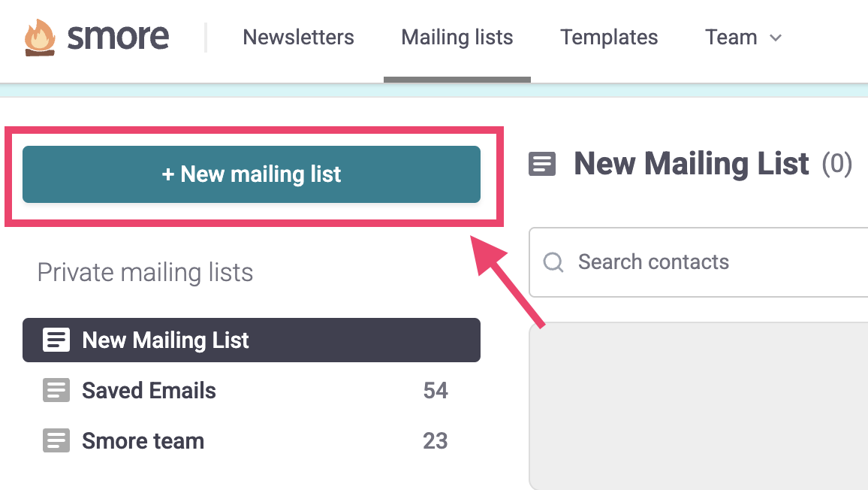Select the New Mailing List in the sidebar
Image resolution: width=868 pixels, height=490 pixels.
tap(165, 340)
